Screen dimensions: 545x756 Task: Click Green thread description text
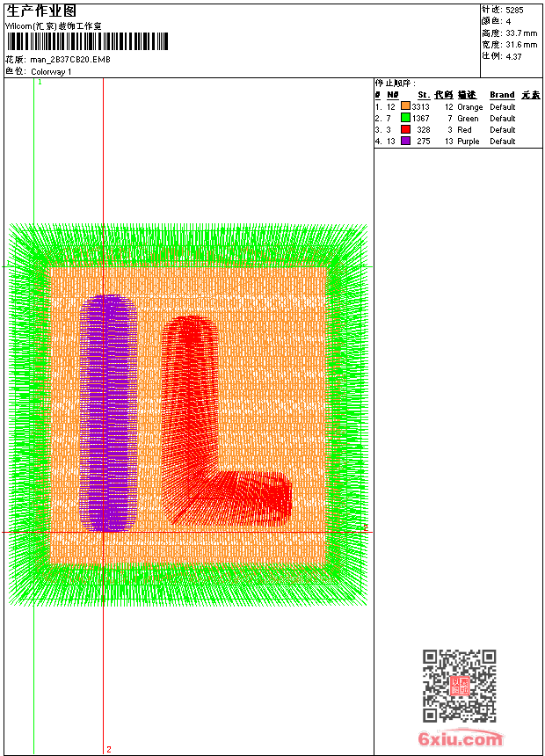(x=468, y=118)
